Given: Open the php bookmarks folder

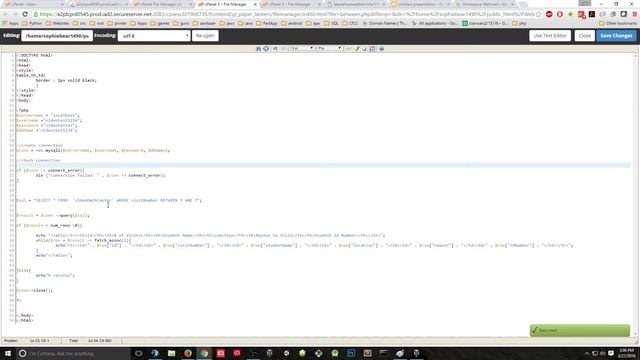Looking at the screenshot, I should pyautogui.click(x=519, y=23).
